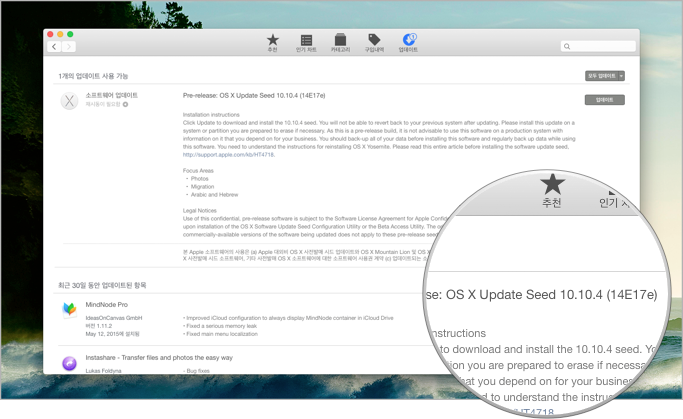Screen dimensions: 683x419
Task: Click the 'May 12, 2015' install date
Action: tap(112, 334)
